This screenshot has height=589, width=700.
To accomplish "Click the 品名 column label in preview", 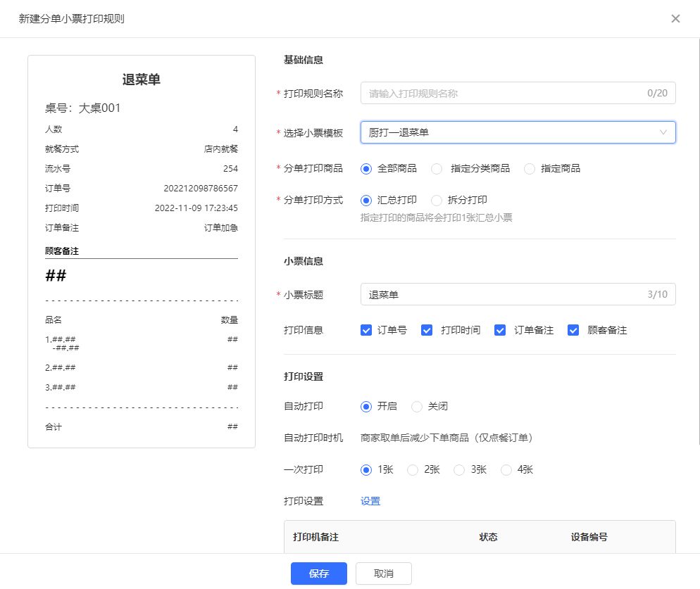I will (54, 320).
